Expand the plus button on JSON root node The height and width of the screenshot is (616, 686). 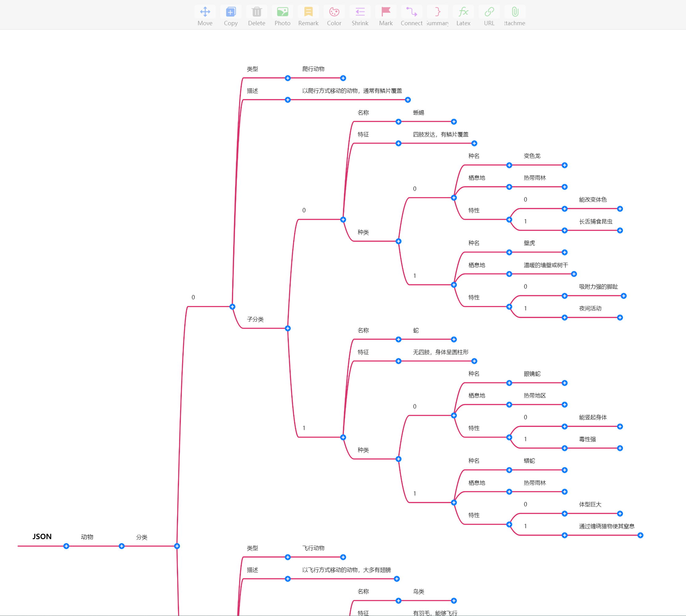pyautogui.click(x=66, y=546)
